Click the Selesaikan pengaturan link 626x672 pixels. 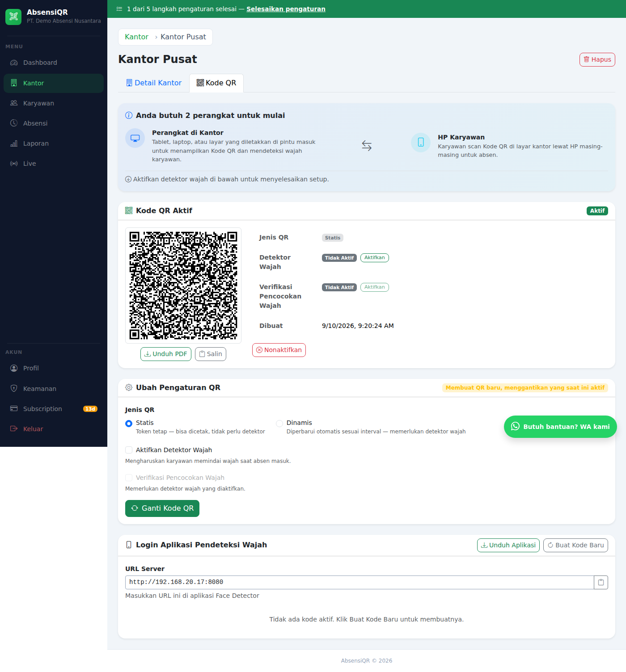(286, 9)
